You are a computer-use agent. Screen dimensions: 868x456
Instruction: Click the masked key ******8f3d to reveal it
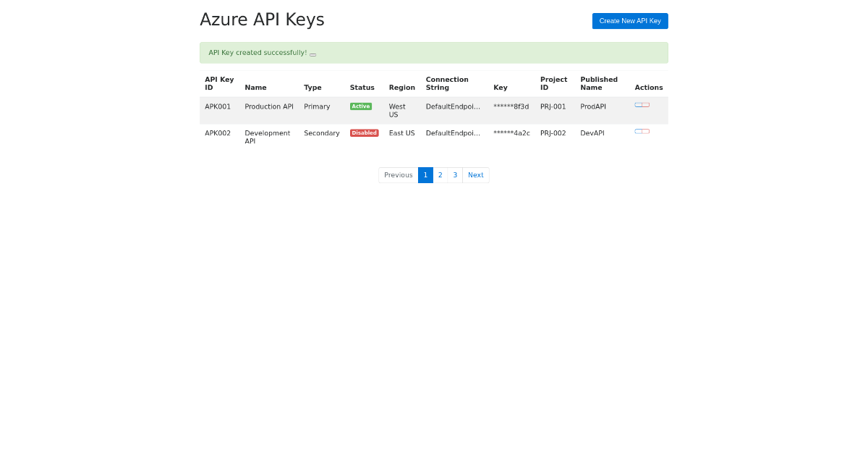pos(512,106)
